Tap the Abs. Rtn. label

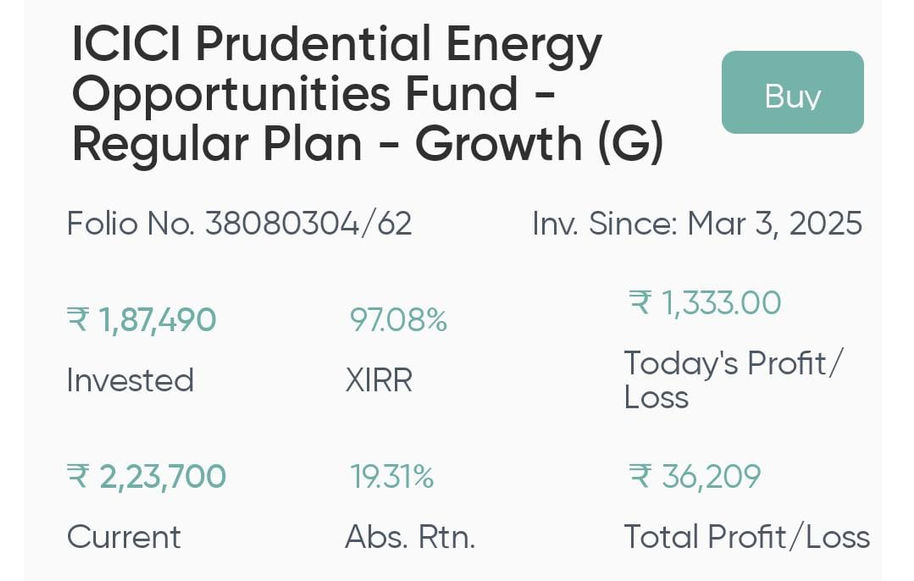[x=410, y=537]
